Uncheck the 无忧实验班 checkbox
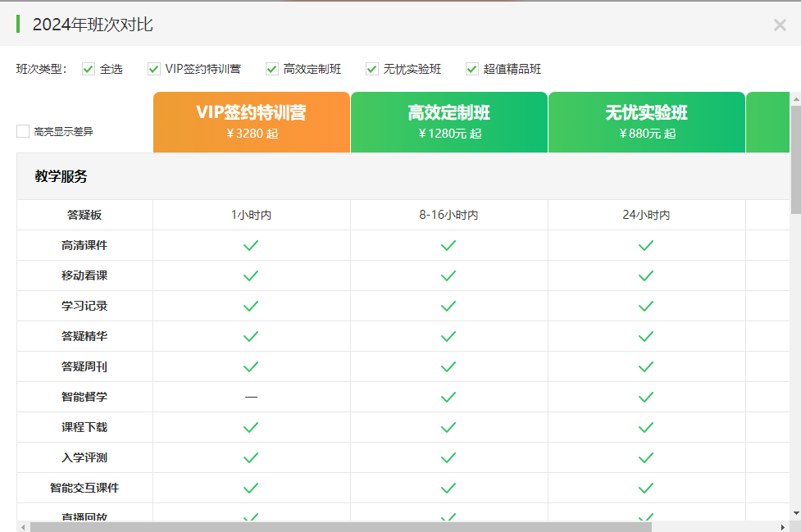801x532 pixels. pyautogui.click(x=372, y=69)
